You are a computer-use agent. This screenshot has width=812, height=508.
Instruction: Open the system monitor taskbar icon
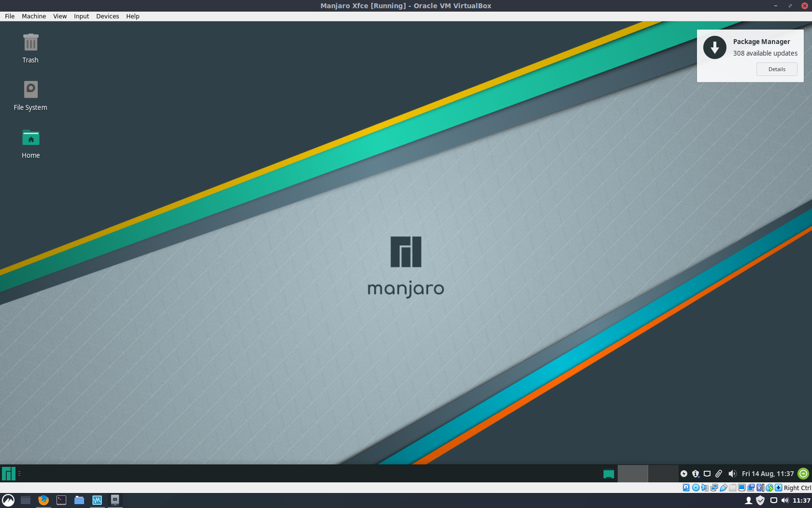pos(97,500)
